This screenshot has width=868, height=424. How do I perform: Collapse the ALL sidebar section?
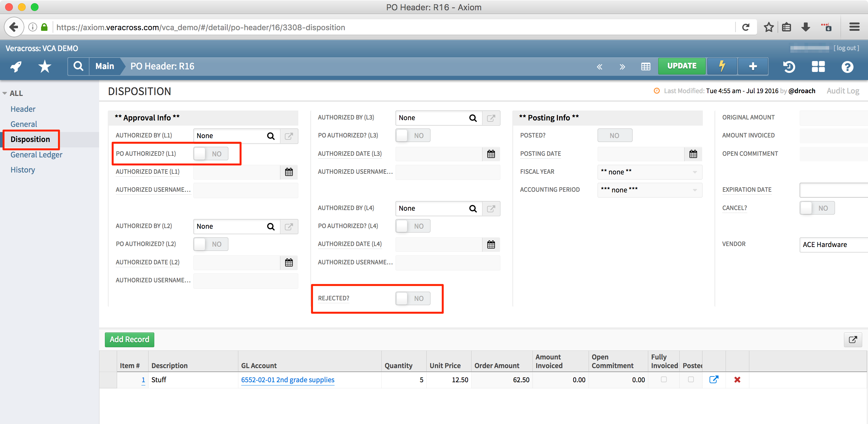5,93
